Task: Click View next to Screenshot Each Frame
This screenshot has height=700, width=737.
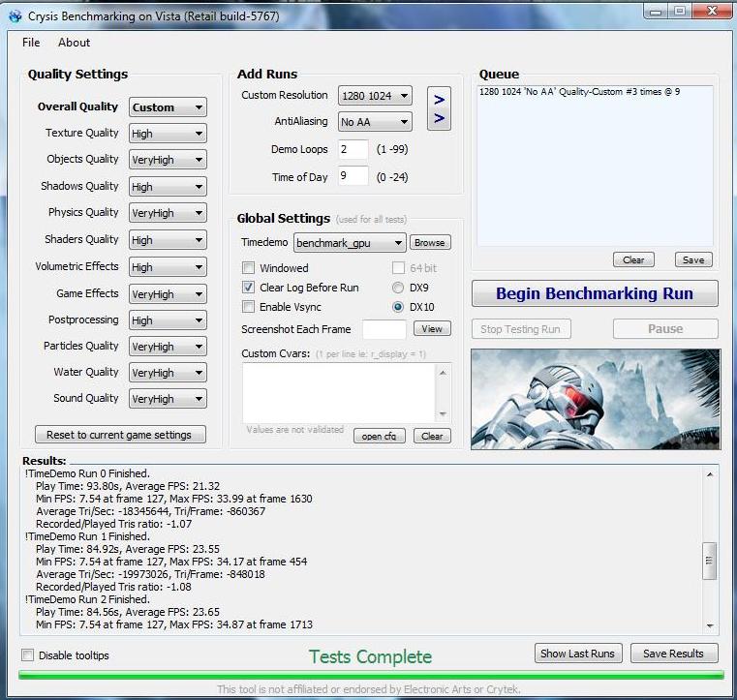Action: [x=432, y=328]
